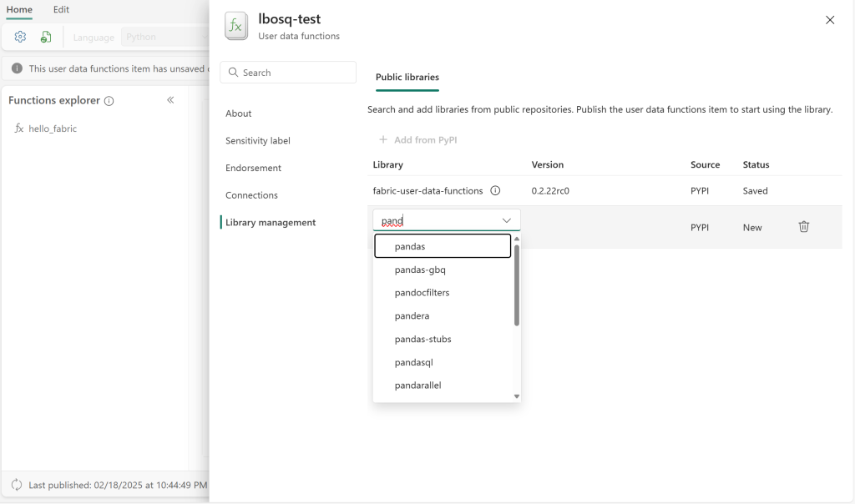Select pandas from the suggestion list
The height and width of the screenshot is (504, 855).
443,246
